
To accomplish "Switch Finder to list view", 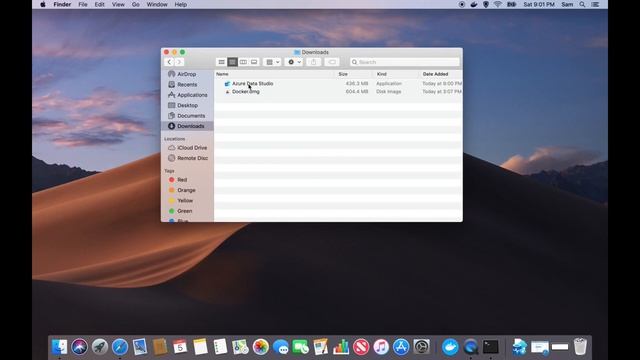I will click(x=232, y=62).
